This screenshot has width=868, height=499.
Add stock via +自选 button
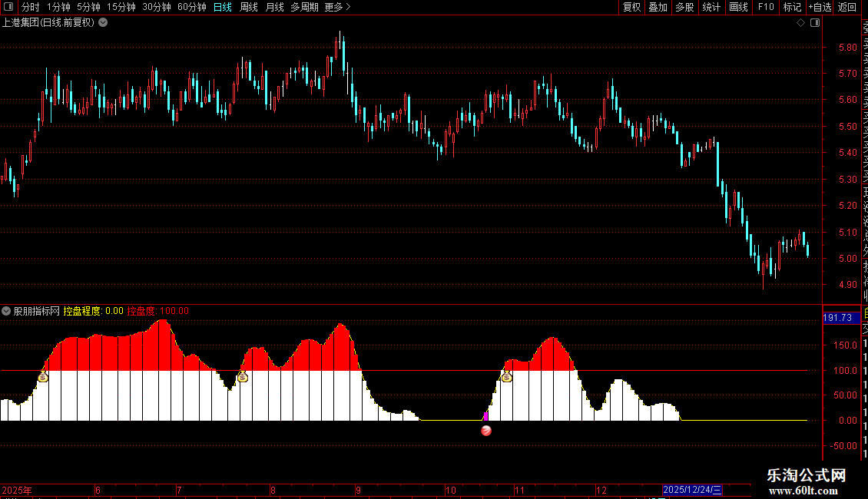820,7
